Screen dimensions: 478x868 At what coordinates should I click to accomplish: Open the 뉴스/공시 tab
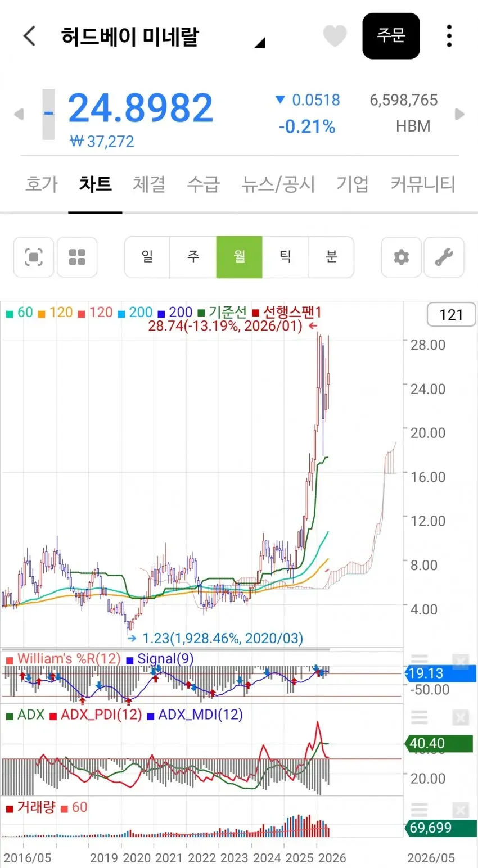(x=278, y=184)
